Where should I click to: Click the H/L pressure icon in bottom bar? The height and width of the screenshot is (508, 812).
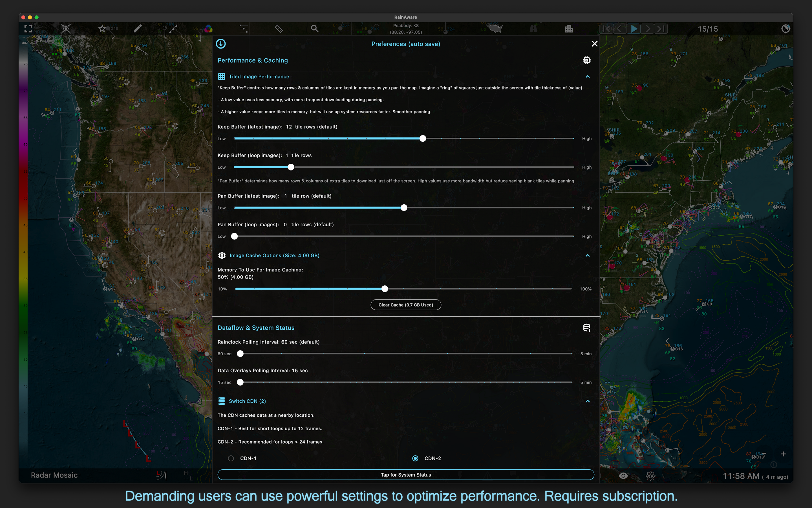(188, 476)
